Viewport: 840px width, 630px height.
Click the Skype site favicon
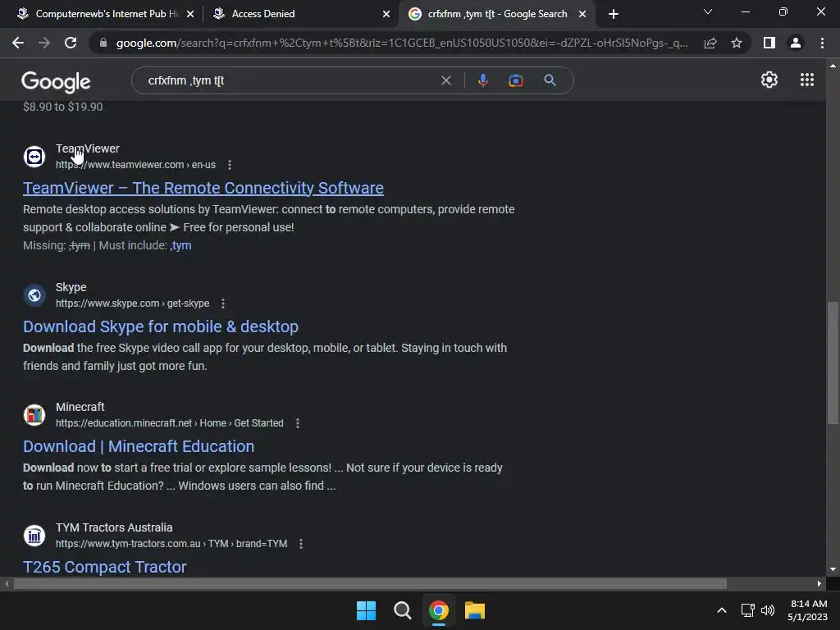click(34, 295)
